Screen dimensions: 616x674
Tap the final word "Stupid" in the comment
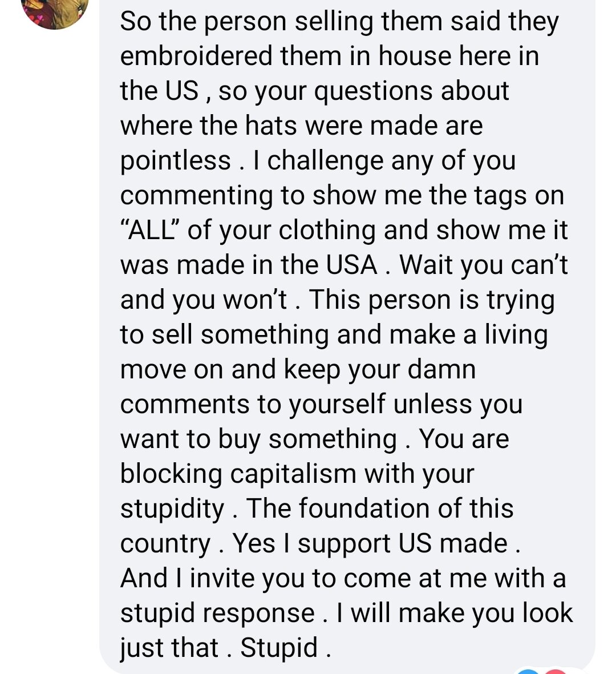pyautogui.click(x=279, y=648)
